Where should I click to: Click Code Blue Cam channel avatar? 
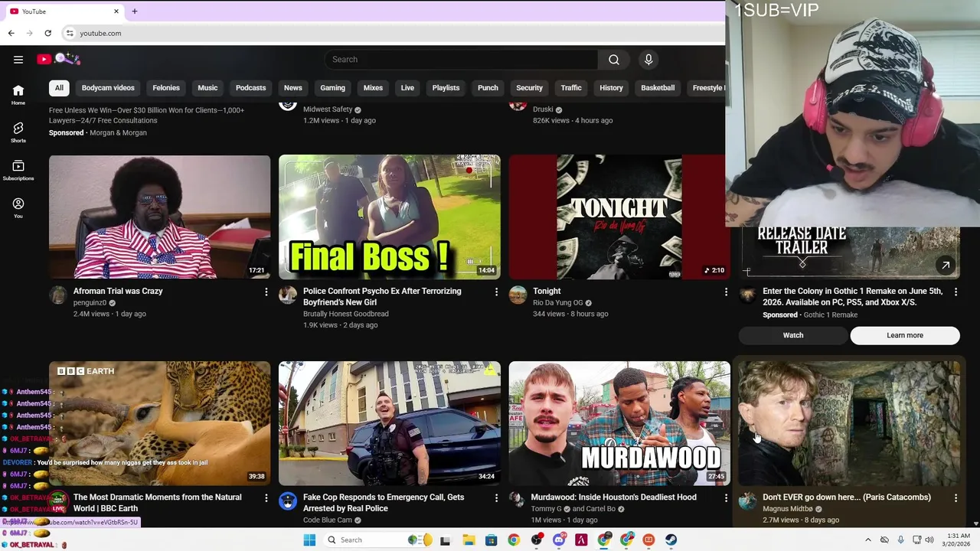[x=288, y=501]
